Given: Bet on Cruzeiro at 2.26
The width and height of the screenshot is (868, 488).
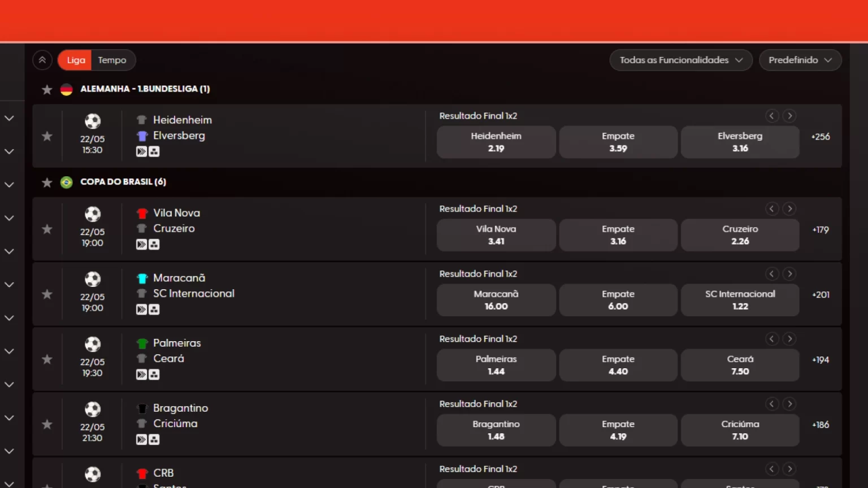Looking at the screenshot, I should click(x=740, y=235).
